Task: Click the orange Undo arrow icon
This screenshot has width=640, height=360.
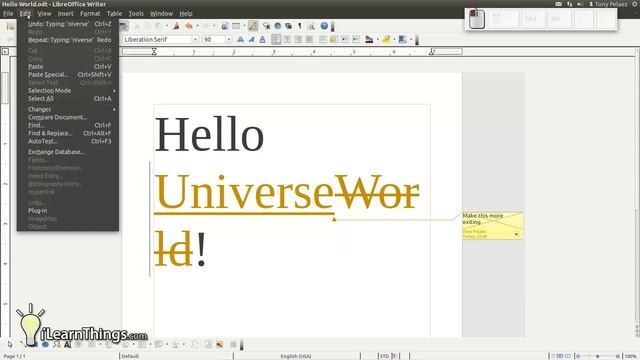Action: coord(188,26)
